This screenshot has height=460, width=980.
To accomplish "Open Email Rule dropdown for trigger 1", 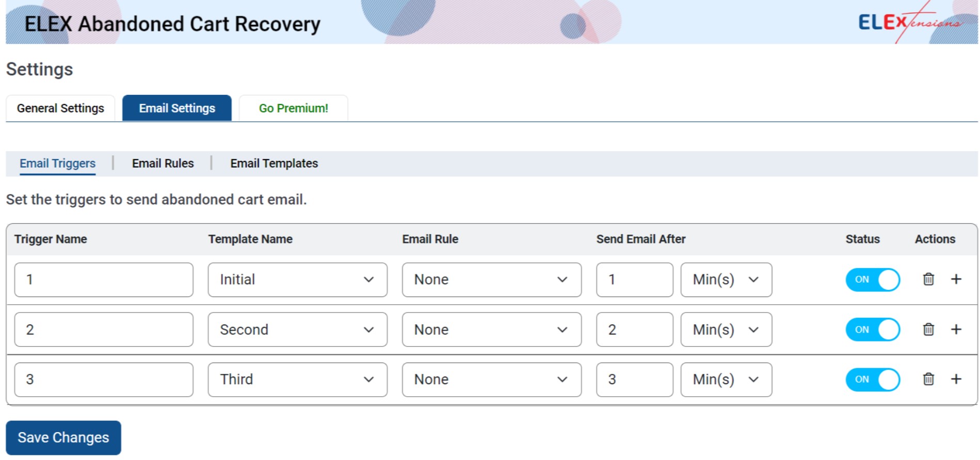I will (491, 280).
